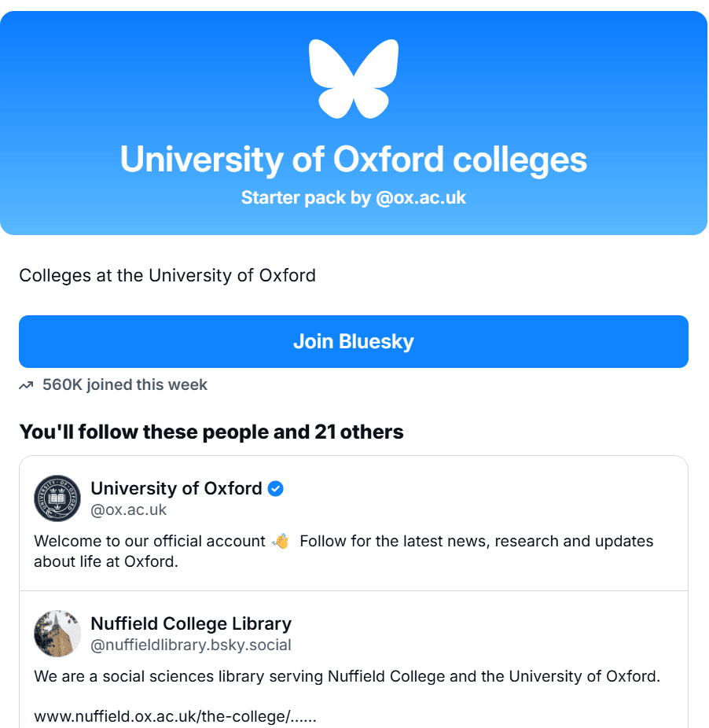This screenshot has height=728, width=709.
Task: Click Colleges at the University of Oxford description
Action: coord(167,275)
